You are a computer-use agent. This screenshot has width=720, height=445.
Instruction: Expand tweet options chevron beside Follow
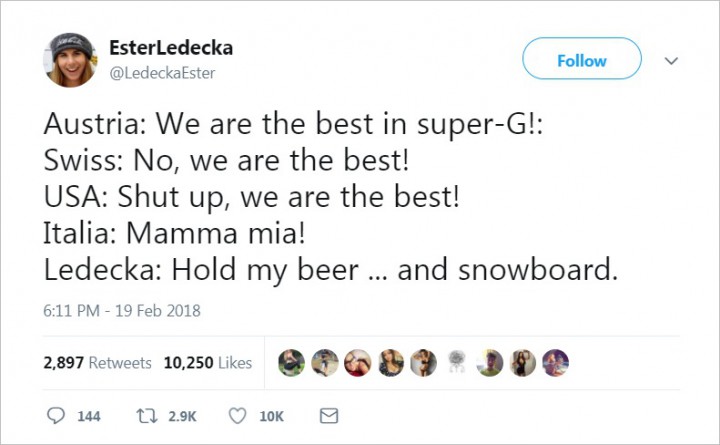pos(671,61)
